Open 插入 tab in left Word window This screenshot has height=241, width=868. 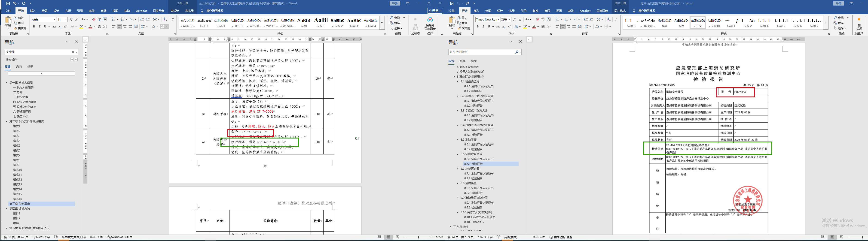(x=33, y=11)
